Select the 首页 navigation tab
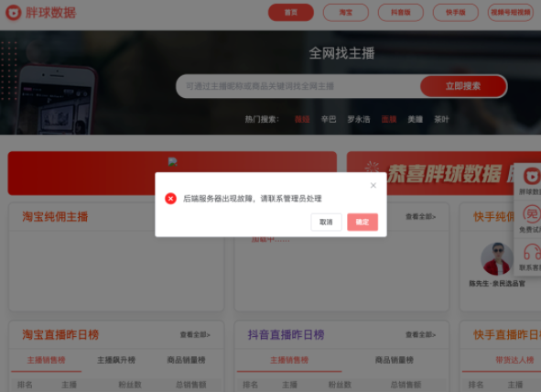This screenshot has width=541, height=392. (291, 13)
